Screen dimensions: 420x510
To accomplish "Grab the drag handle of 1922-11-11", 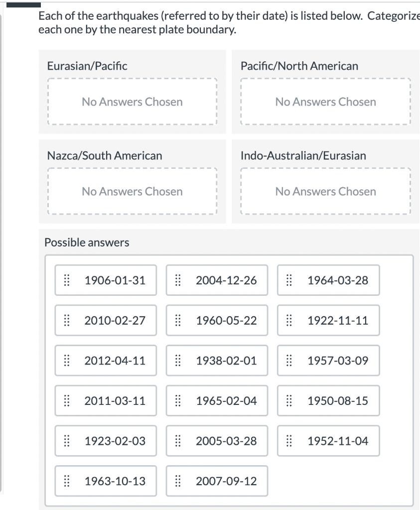I will (289, 320).
